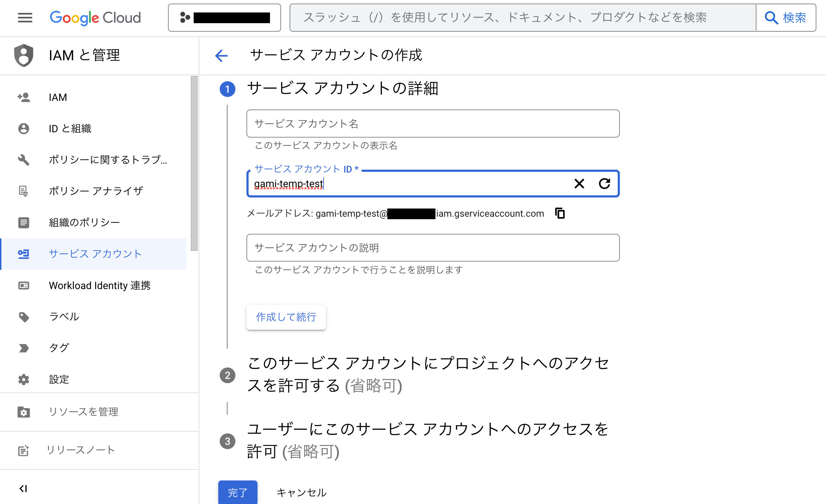Click the wrench troubleshooting icon
The image size is (826, 504).
coord(24,159)
